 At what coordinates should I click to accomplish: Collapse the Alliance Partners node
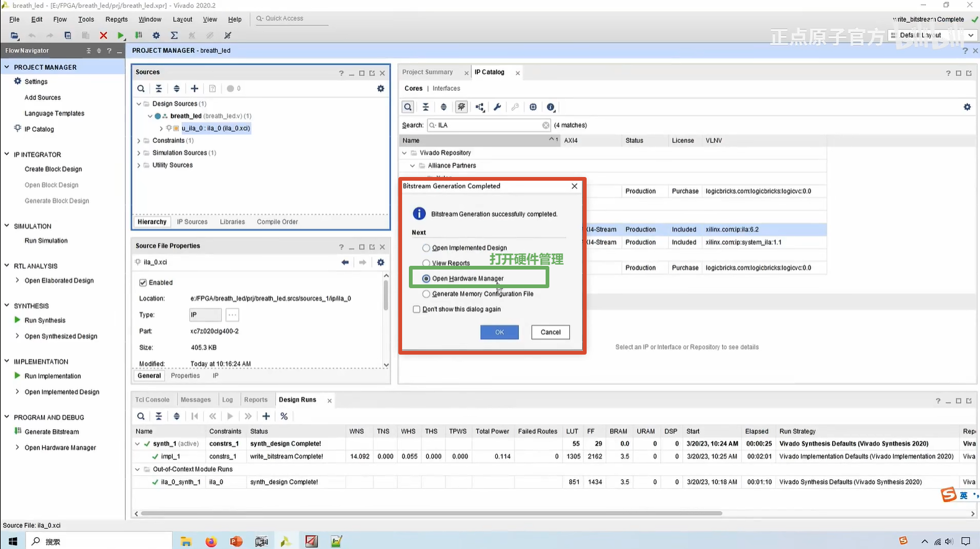tap(412, 166)
